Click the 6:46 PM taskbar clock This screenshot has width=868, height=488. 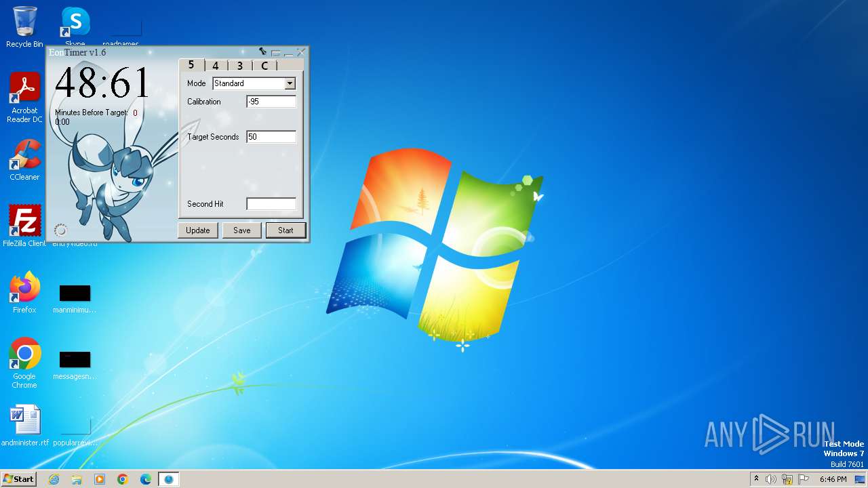[x=833, y=479]
